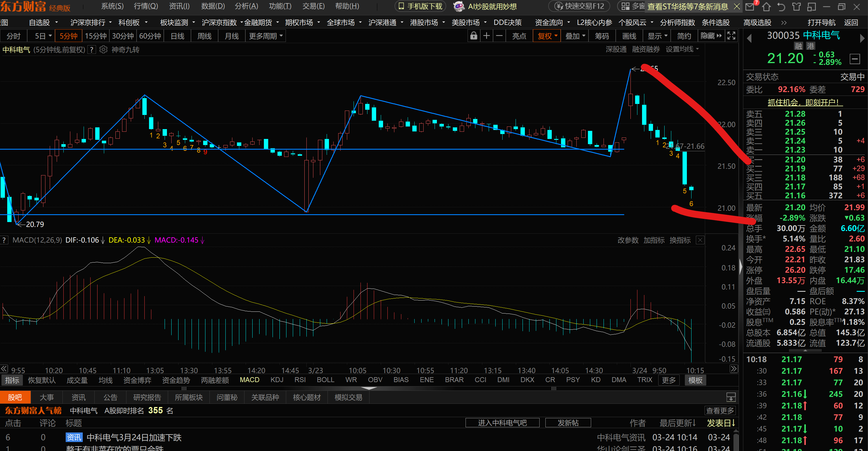Expand the 更多周期 dropdown

tap(266, 36)
